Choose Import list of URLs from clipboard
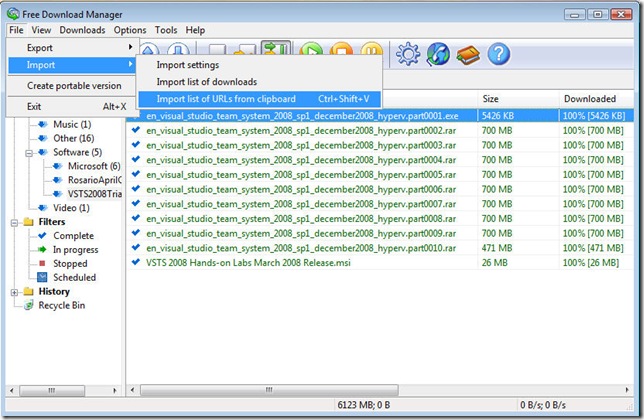The image size is (644, 420). [260, 99]
